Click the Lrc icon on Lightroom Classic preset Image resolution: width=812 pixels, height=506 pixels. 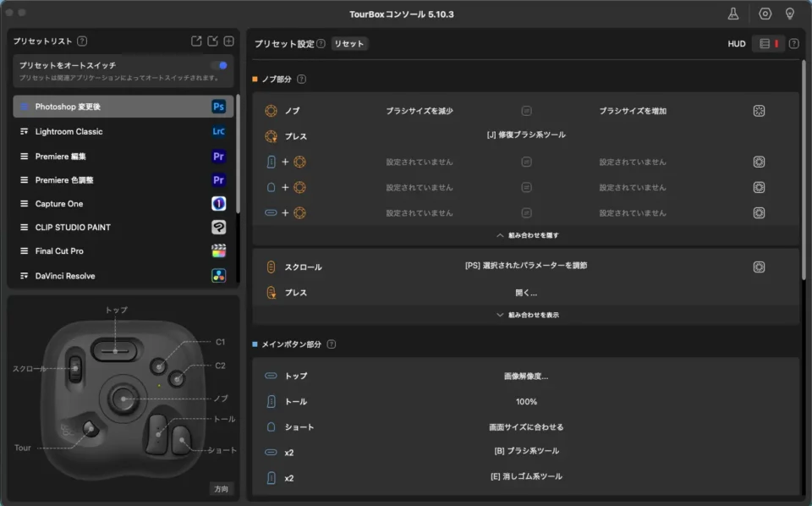[218, 131]
